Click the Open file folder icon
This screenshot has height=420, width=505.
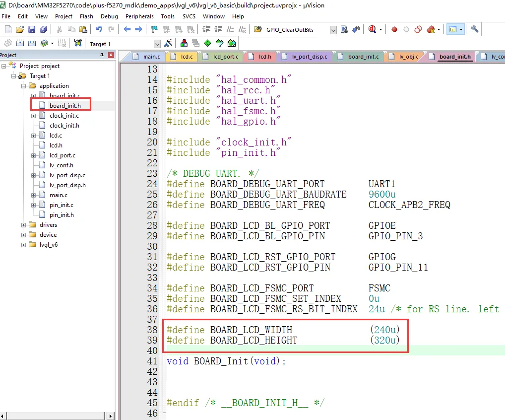point(20,29)
